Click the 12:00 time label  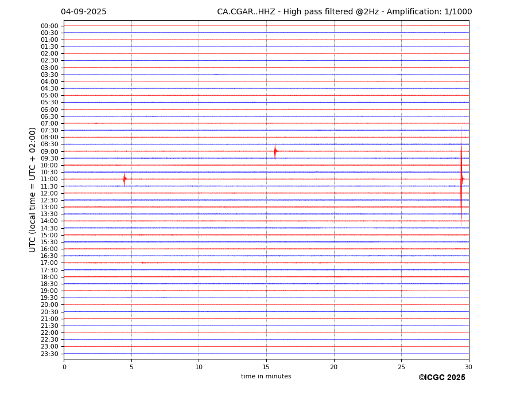tap(49, 193)
